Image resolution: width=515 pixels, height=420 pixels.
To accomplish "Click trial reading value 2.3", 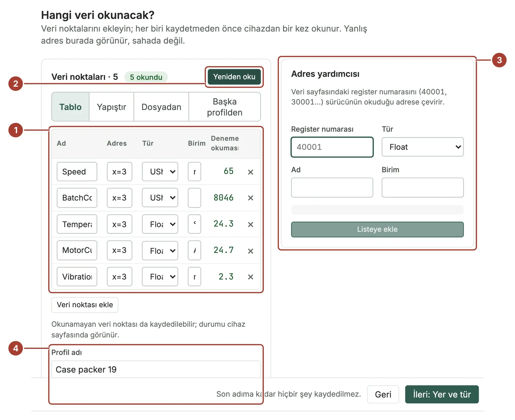I will point(226,277).
